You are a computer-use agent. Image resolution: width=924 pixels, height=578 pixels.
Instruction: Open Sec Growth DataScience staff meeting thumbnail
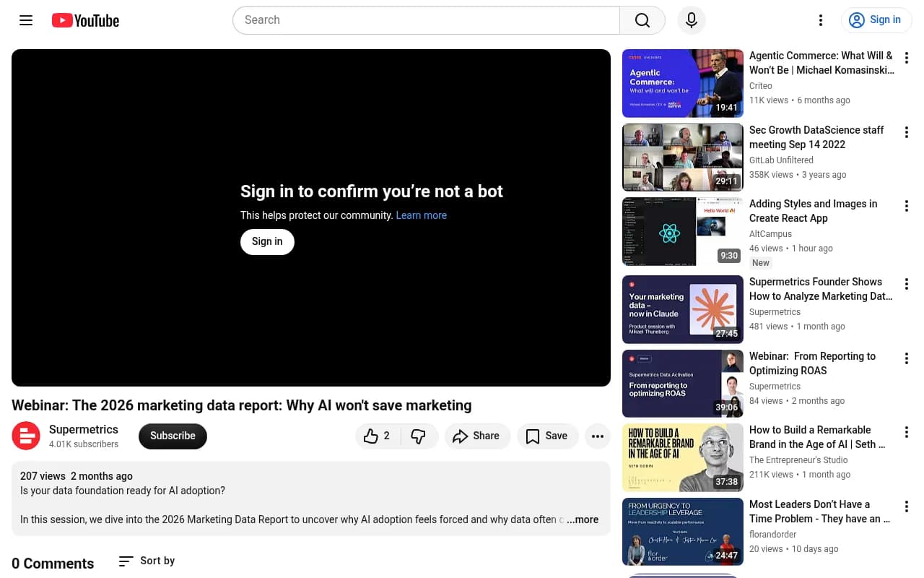683,158
